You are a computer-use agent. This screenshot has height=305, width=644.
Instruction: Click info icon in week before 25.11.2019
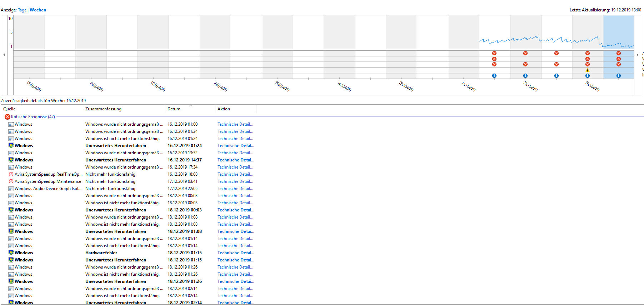coord(494,76)
